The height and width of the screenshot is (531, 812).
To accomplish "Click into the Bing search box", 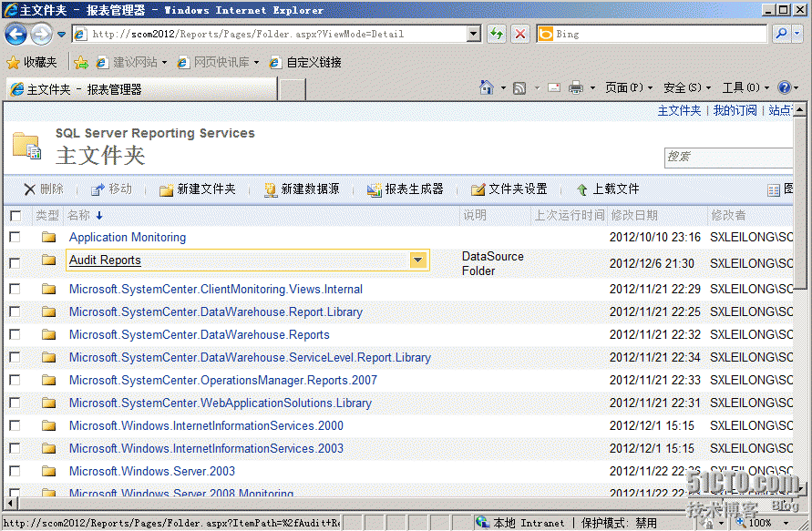I will [652, 35].
